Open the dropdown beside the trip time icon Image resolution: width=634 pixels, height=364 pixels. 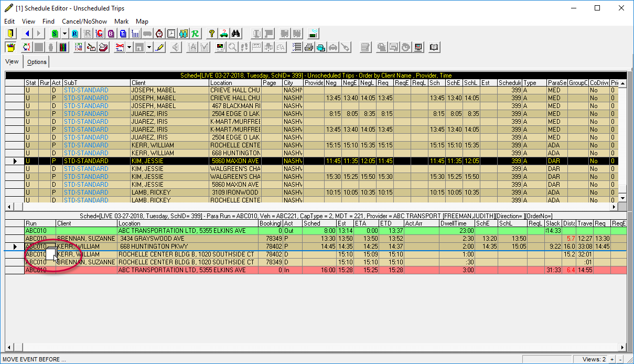(129, 47)
